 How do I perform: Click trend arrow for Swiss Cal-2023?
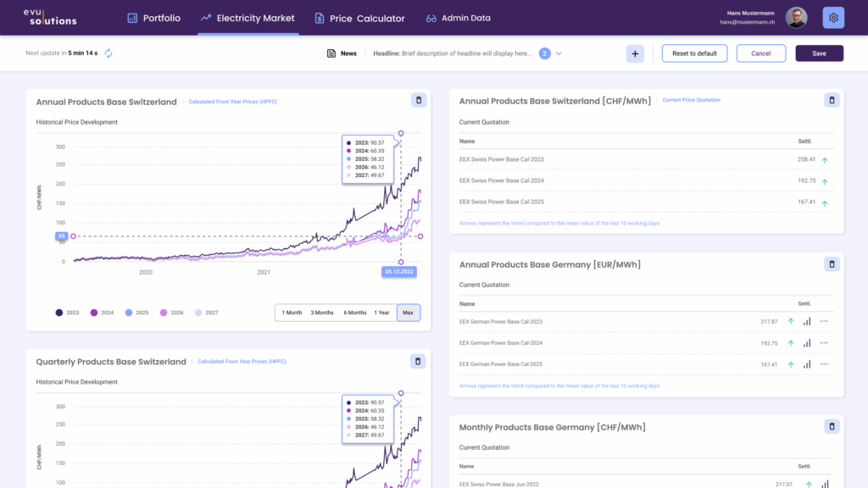coord(825,160)
